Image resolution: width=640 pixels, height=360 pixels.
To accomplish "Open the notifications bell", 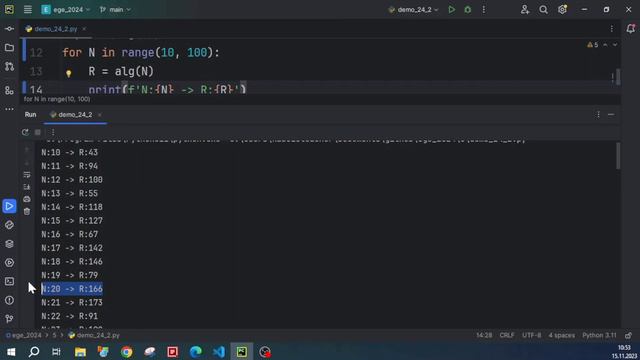I will point(630,29).
